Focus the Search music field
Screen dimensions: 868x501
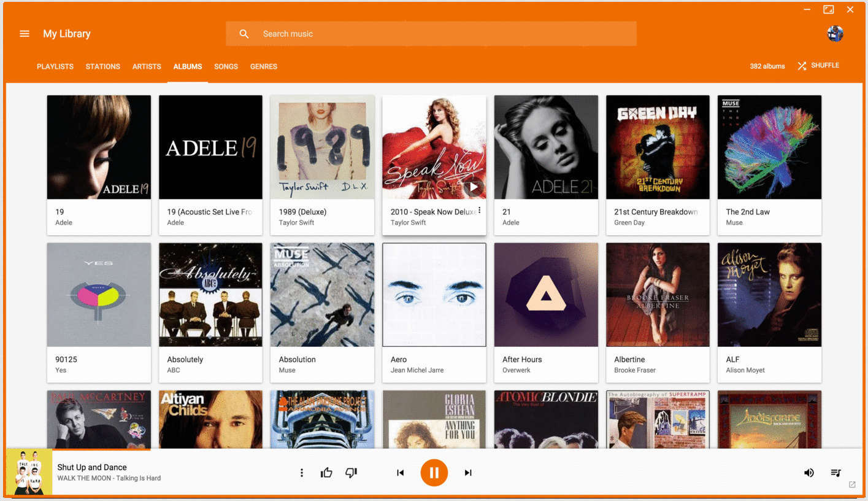pos(431,34)
